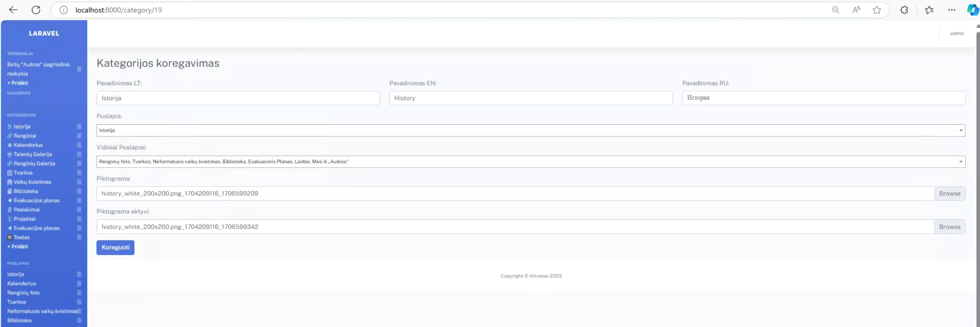The height and width of the screenshot is (327, 980).
Task: Open Renginiai category in sidebar
Action: click(25, 136)
